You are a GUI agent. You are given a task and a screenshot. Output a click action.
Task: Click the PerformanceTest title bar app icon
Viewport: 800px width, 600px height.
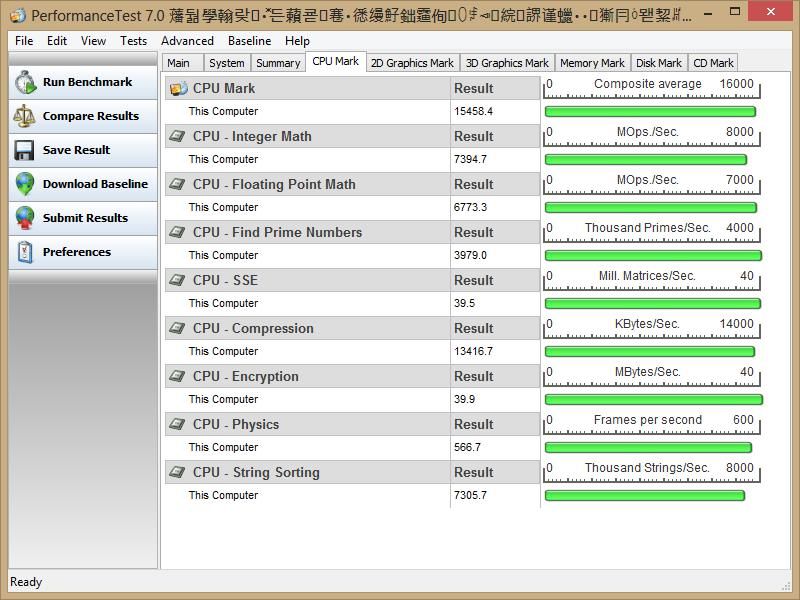18,15
